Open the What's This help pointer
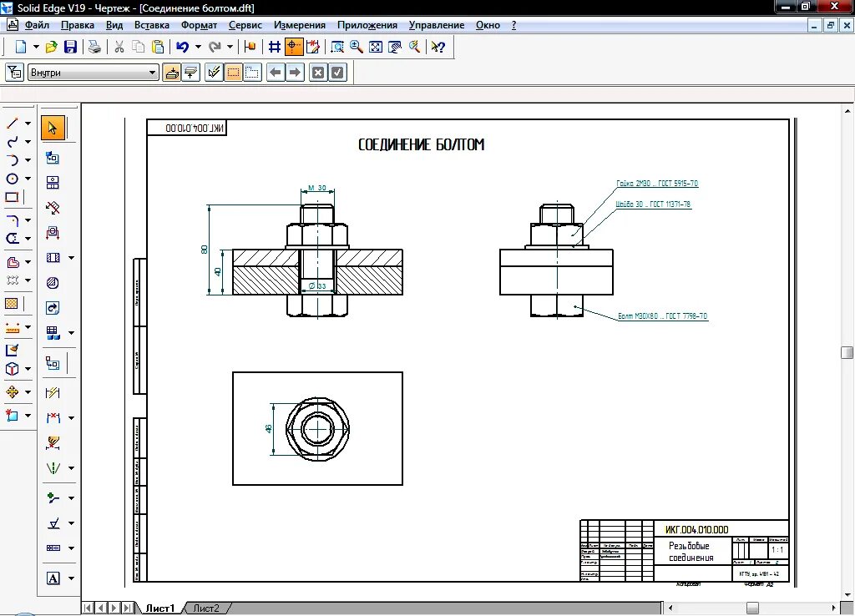Image resolution: width=855 pixels, height=616 pixels. (438, 47)
